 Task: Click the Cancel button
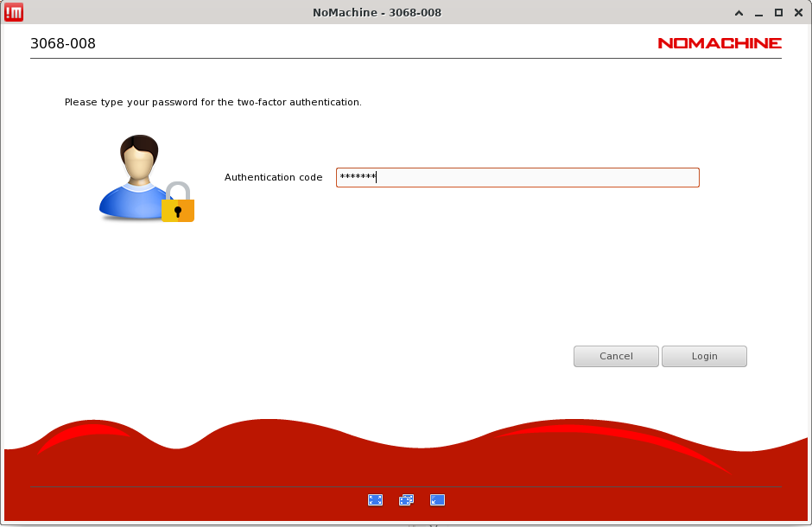coord(616,356)
